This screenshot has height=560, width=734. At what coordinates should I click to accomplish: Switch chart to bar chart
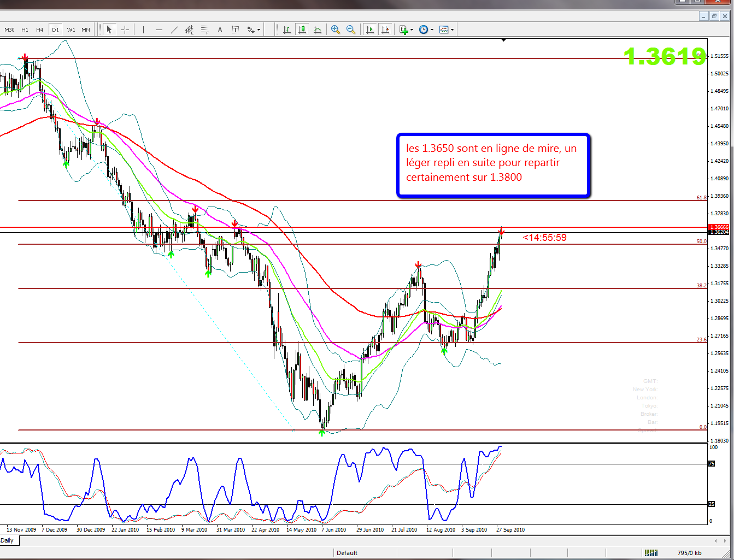click(287, 30)
